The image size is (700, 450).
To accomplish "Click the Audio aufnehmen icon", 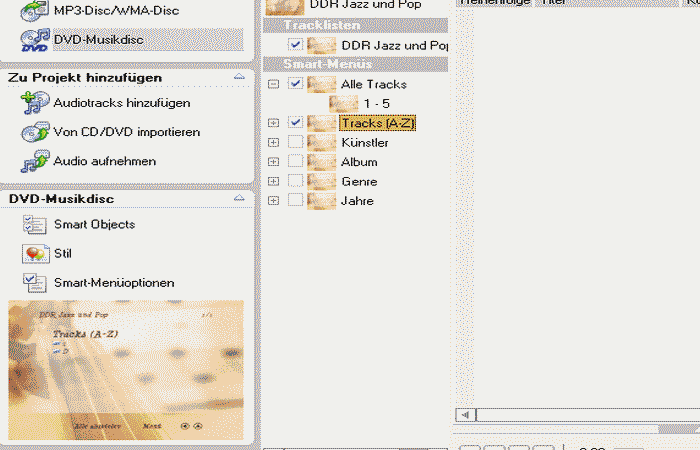I will (x=35, y=161).
